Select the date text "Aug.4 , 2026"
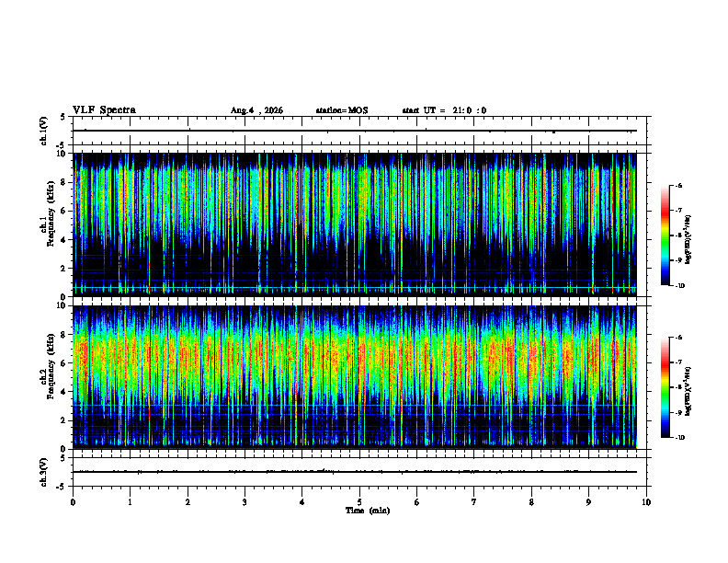Screen dimensions: 728x563 256,110
